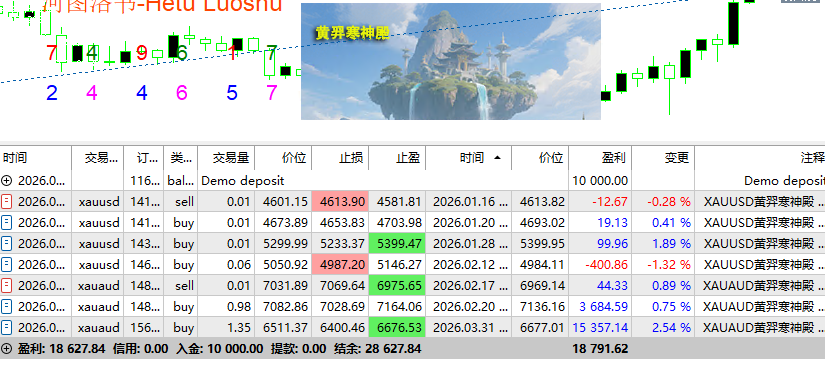Select profit value 44.33

pyautogui.click(x=612, y=286)
